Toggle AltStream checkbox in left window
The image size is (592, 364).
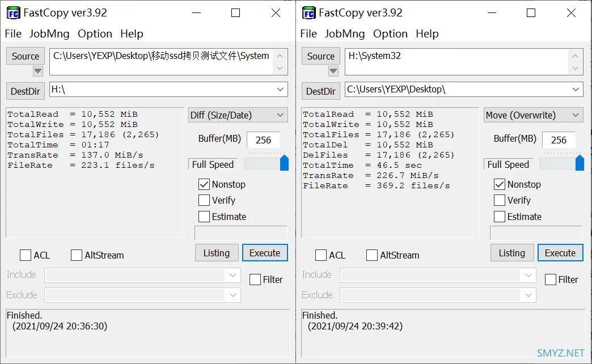coord(76,255)
